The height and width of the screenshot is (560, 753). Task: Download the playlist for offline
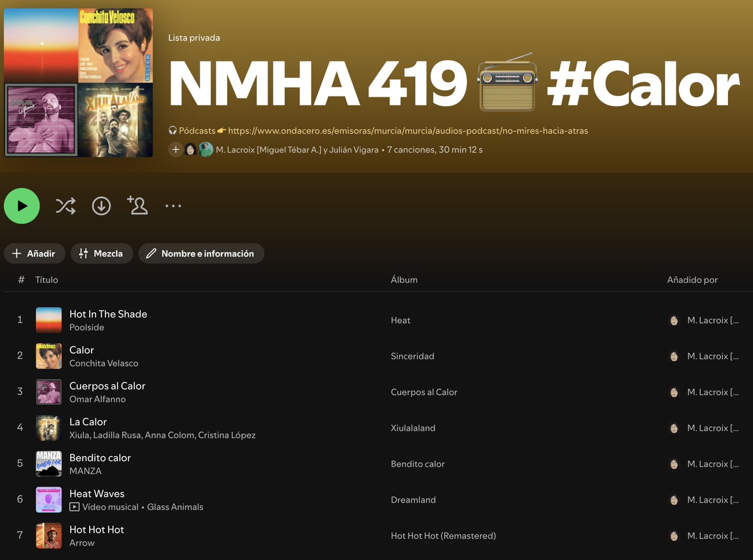pos(101,206)
